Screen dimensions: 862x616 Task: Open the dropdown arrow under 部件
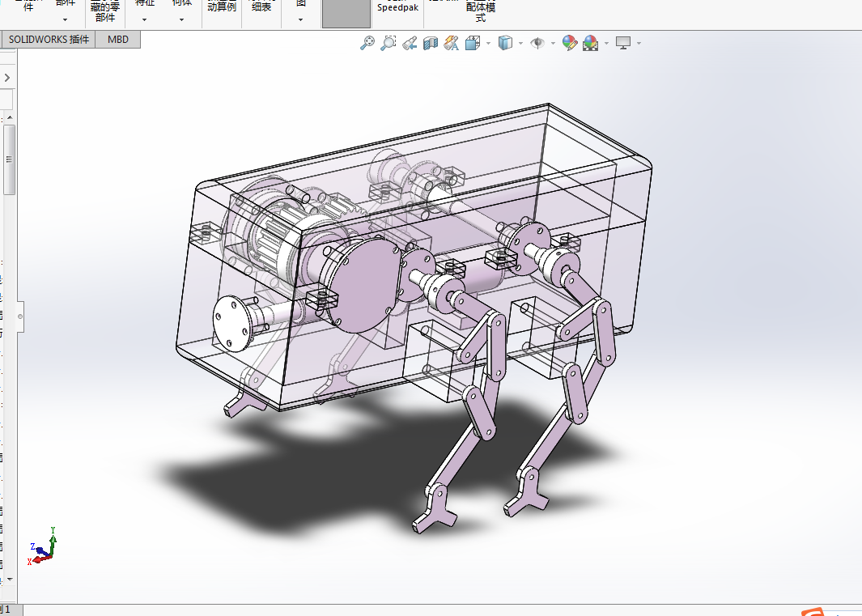(x=65, y=19)
